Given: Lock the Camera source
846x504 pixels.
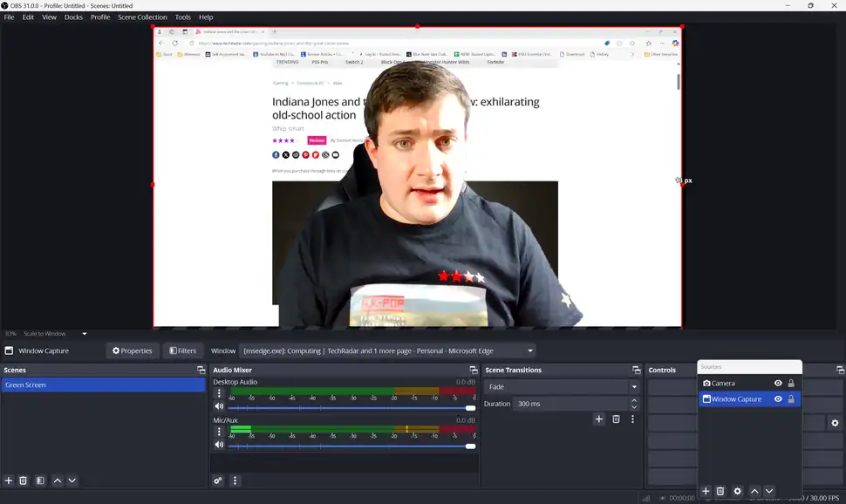Looking at the screenshot, I should 792,383.
